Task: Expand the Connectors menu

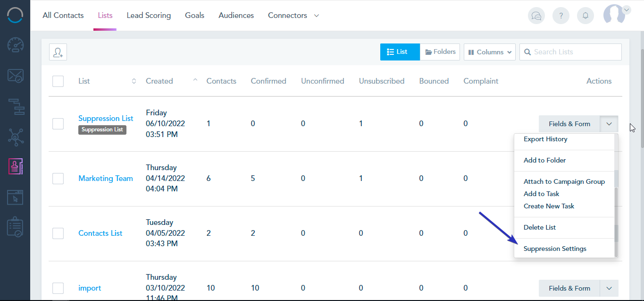Action: 293,16
